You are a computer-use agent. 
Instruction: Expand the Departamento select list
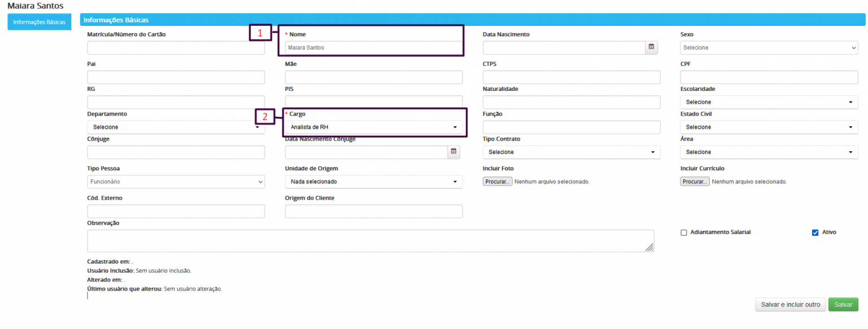coord(175,128)
